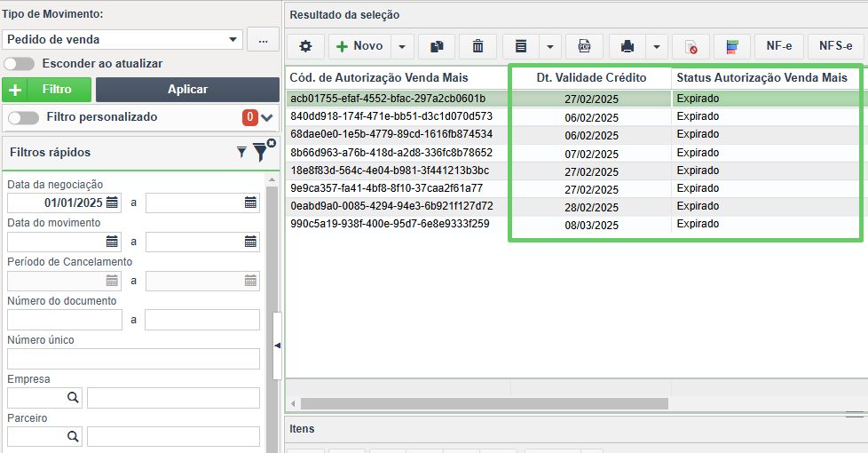
Task: Toggle Filtro personalizado switch
Action: pos(23,117)
